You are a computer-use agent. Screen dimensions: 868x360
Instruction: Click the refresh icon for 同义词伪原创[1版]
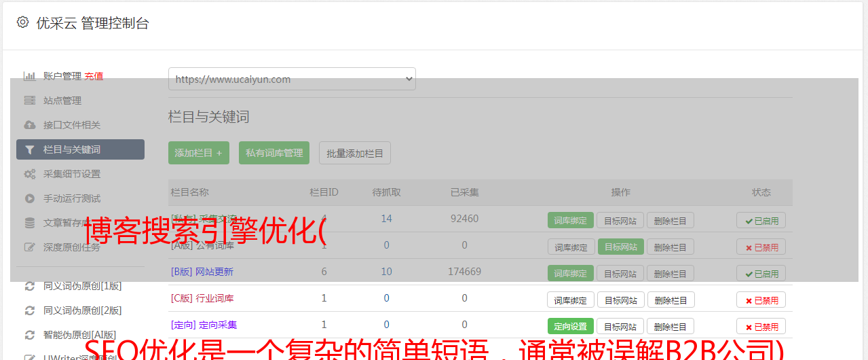tap(29, 286)
